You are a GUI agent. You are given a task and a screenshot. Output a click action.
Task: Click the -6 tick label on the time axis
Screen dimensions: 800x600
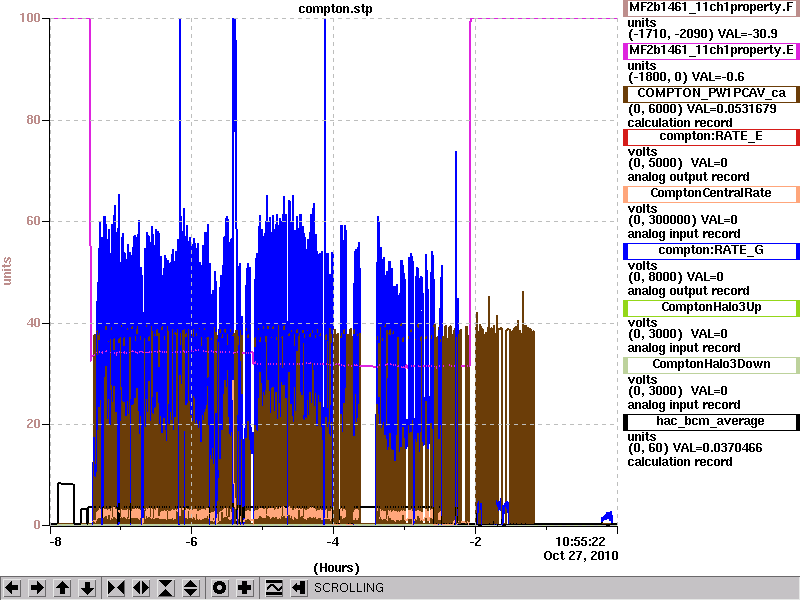(x=191, y=542)
